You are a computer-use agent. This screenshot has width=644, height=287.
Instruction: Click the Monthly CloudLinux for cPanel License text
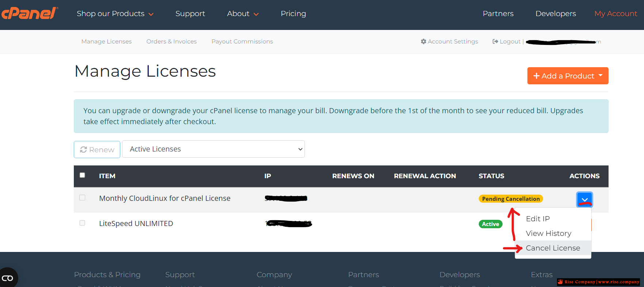coord(165,198)
